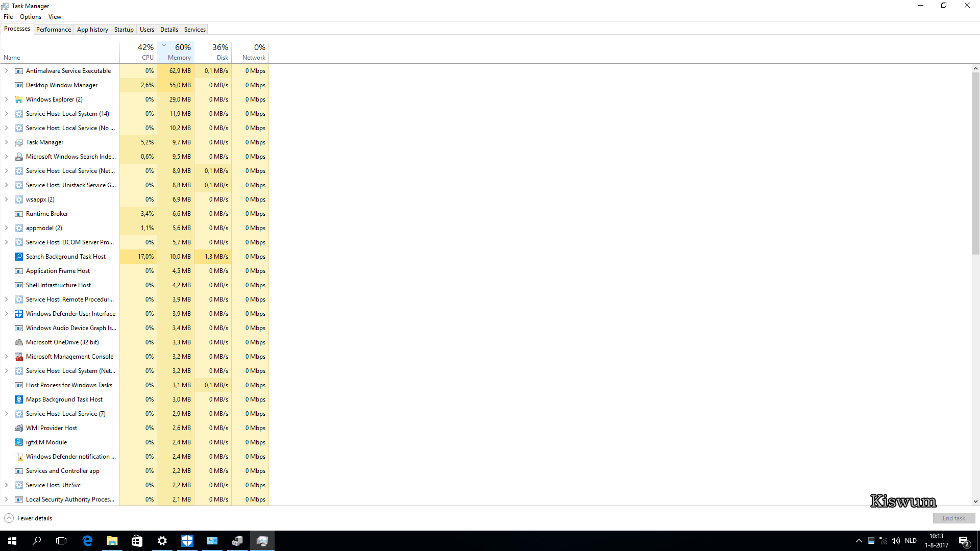Viewport: 980px width, 551px height.
Task: Open Windows Defender shield in taskbar
Action: tap(187, 541)
